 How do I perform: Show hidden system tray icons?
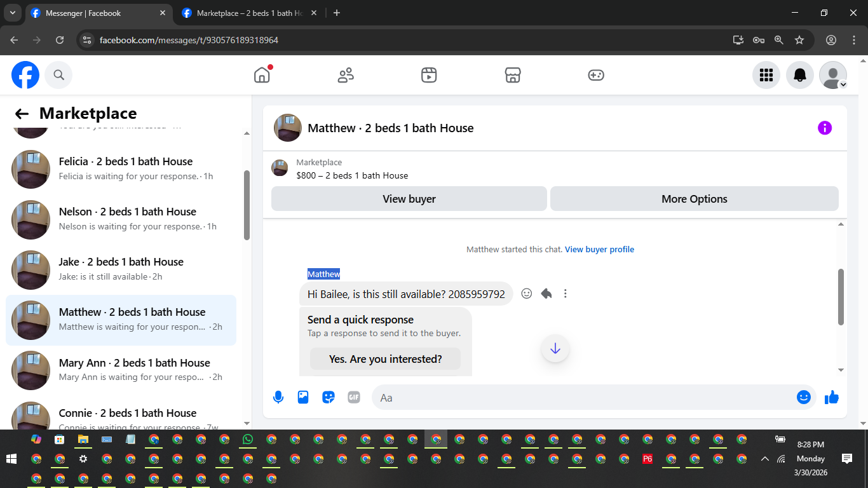pos(765,459)
